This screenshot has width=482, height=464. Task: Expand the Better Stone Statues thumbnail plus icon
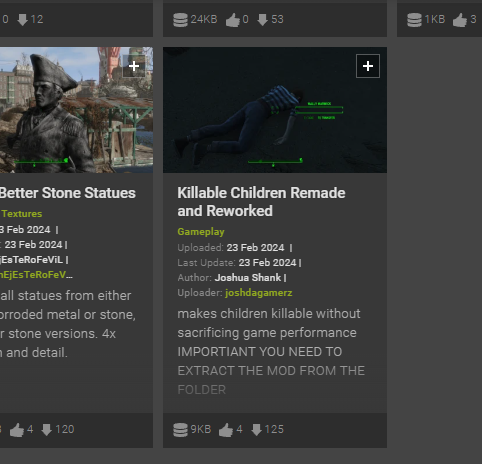click(134, 66)
